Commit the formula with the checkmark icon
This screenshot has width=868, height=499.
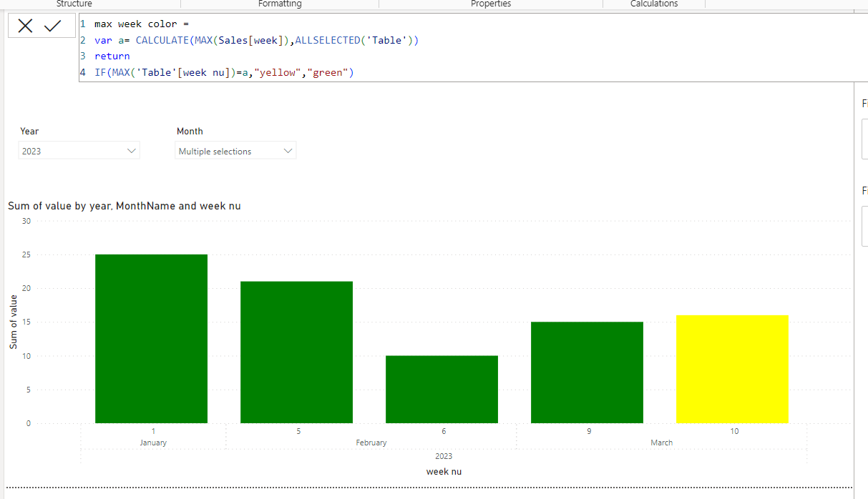(x=53, y=26)
